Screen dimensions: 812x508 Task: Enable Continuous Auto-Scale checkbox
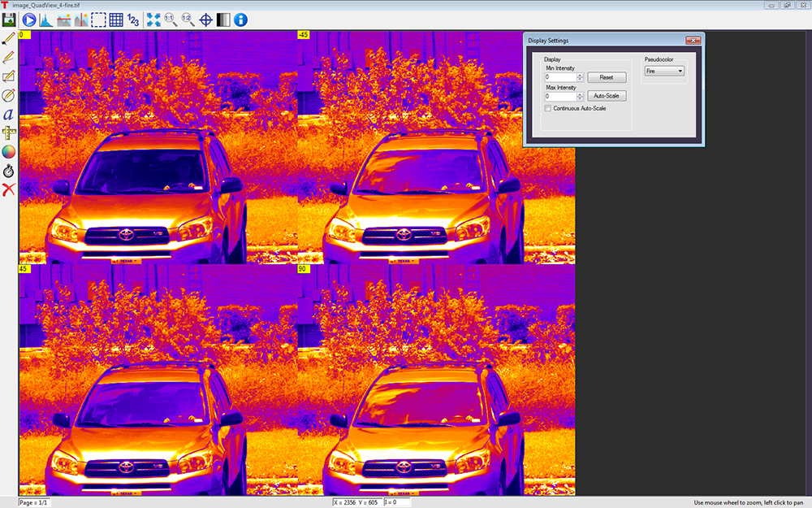pyautogui.click(x=548, y=108)
